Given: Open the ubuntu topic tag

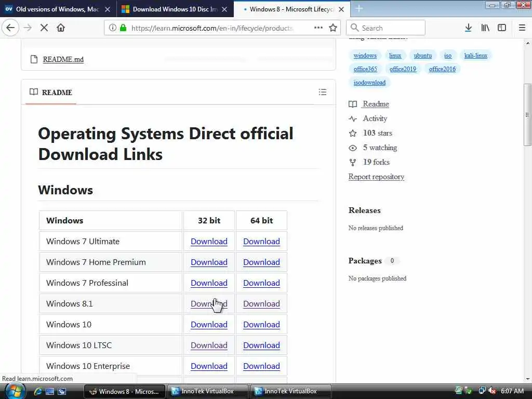Looking at the screenshot, I should (423, 56).
